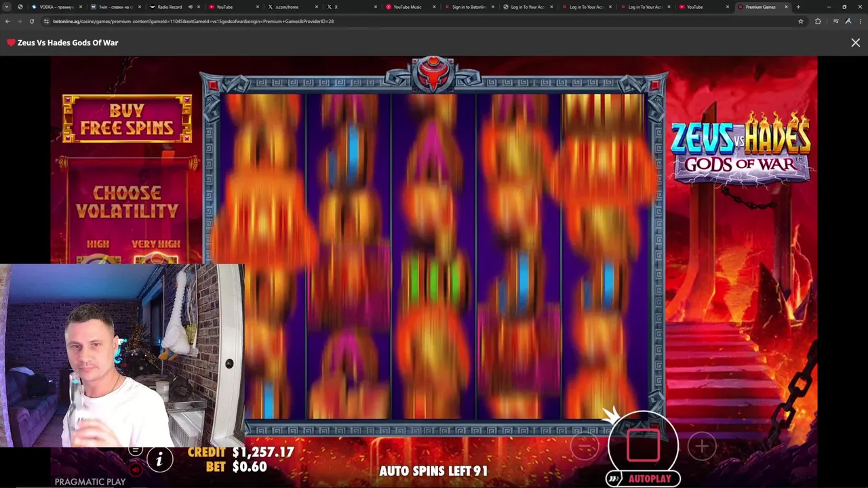868x488 pixels.
Task: Select Very High volatility option
Action: (x=156, y=250)
